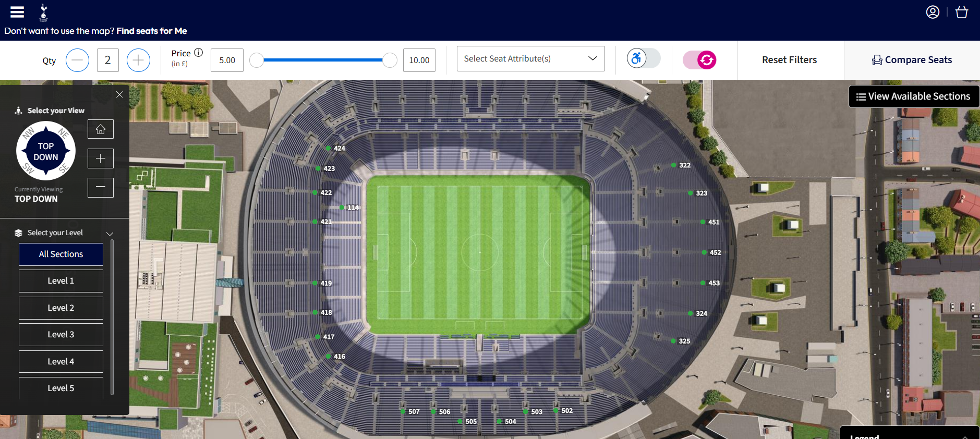
Task: Open Select Seat Attribute(s) dropdown
Action: pos(530,59)
